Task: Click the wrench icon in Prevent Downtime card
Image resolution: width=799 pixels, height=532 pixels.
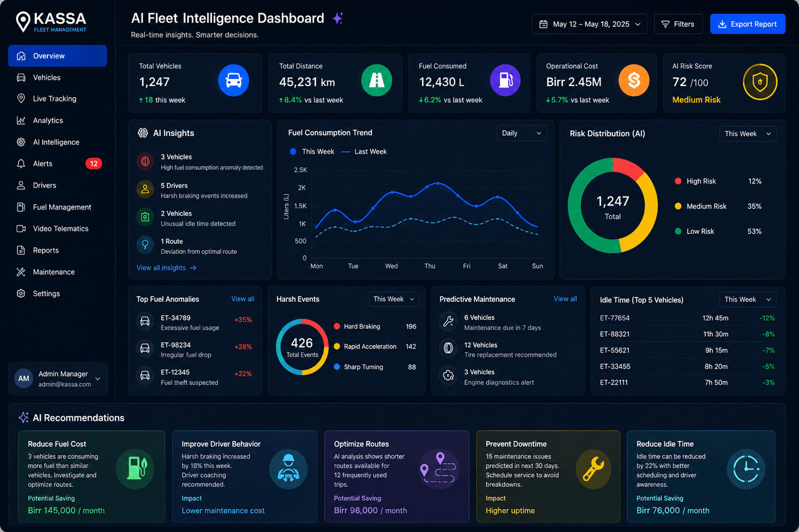Action: (592, 469)
